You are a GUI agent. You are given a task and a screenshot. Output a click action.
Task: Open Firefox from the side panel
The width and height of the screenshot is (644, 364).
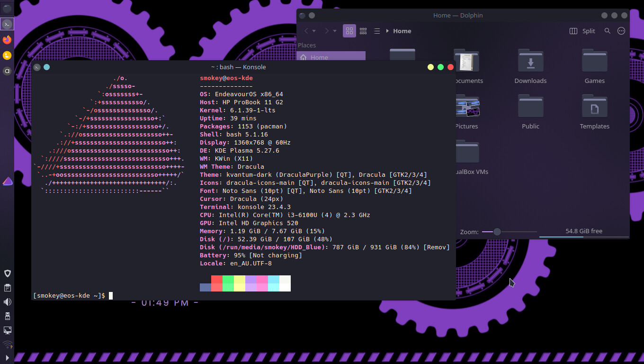click(x=7, y=40)
